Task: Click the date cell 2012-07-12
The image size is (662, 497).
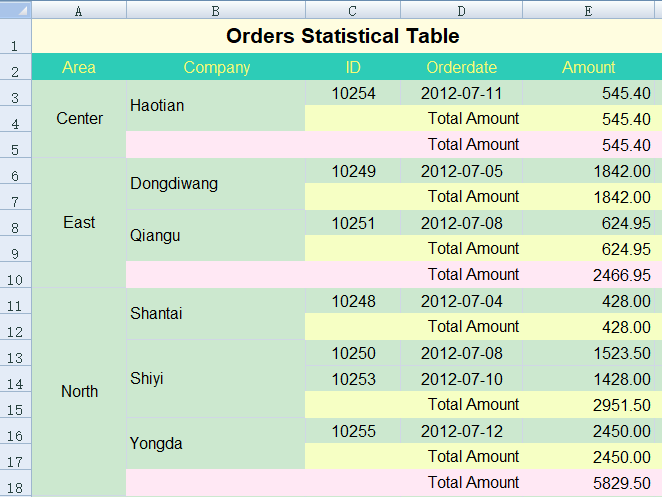Action: pos(461,431)
